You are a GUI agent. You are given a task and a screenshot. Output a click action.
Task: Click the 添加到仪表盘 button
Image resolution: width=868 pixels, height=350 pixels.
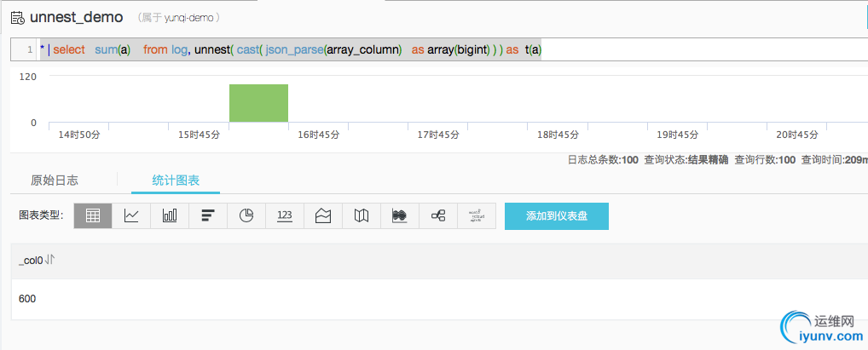(x=556, y=216)
